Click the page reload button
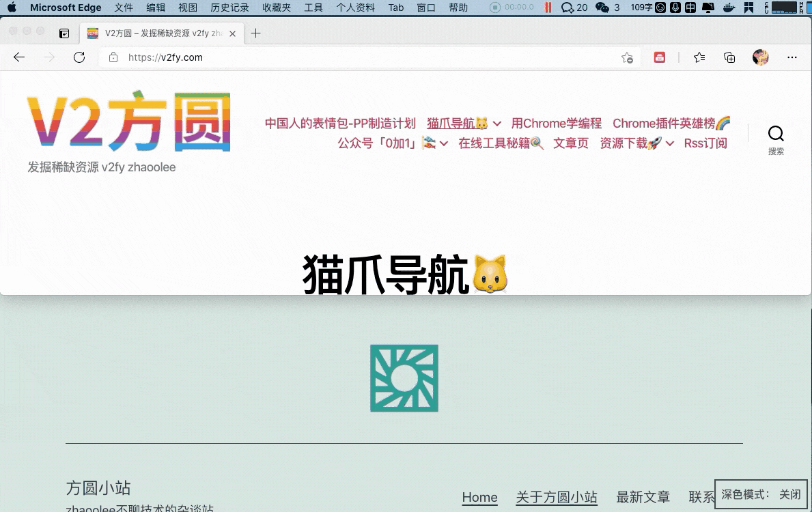 click(79, 57)
